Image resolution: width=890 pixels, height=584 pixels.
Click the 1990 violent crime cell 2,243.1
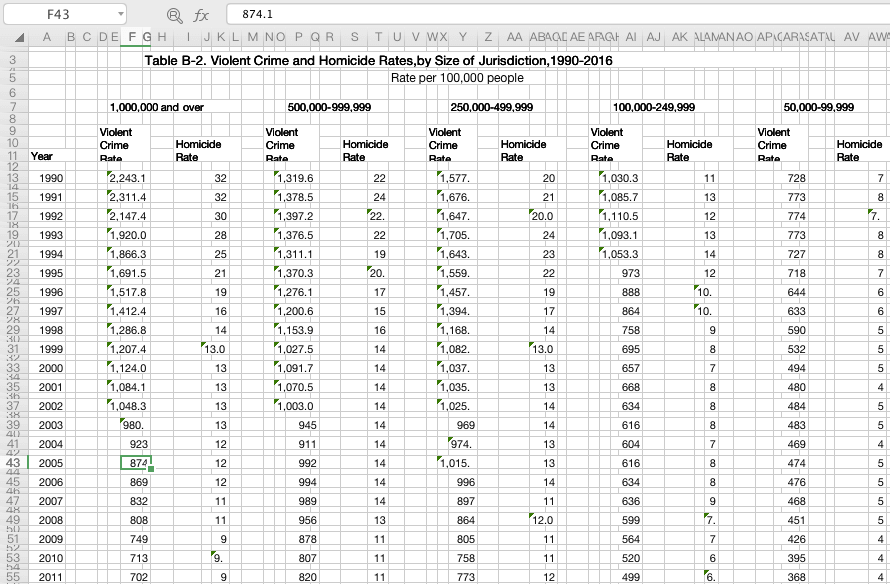127,178
